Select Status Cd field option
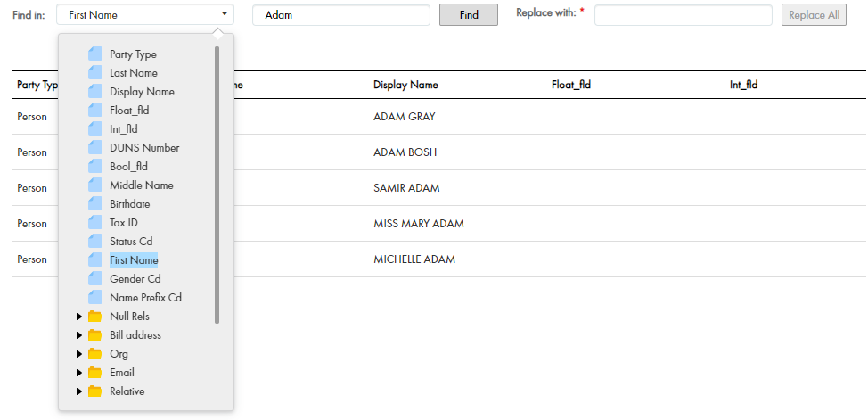 tap(131, 242)
